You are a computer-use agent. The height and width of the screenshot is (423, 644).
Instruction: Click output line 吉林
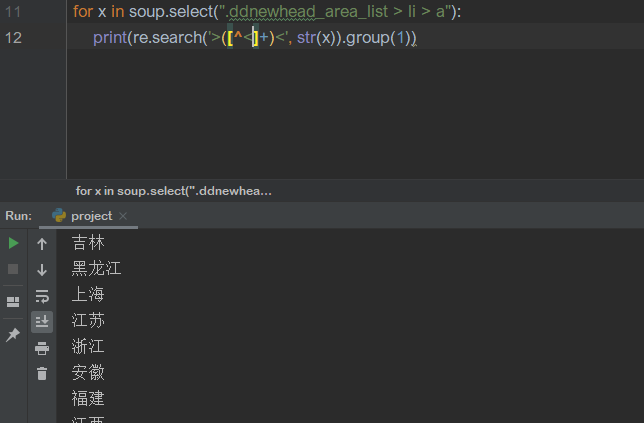[x=88, y=242]
